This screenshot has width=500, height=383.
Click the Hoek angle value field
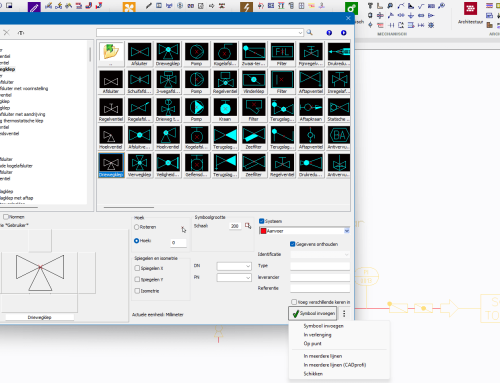pyautogui.click(x=178, y=243)
